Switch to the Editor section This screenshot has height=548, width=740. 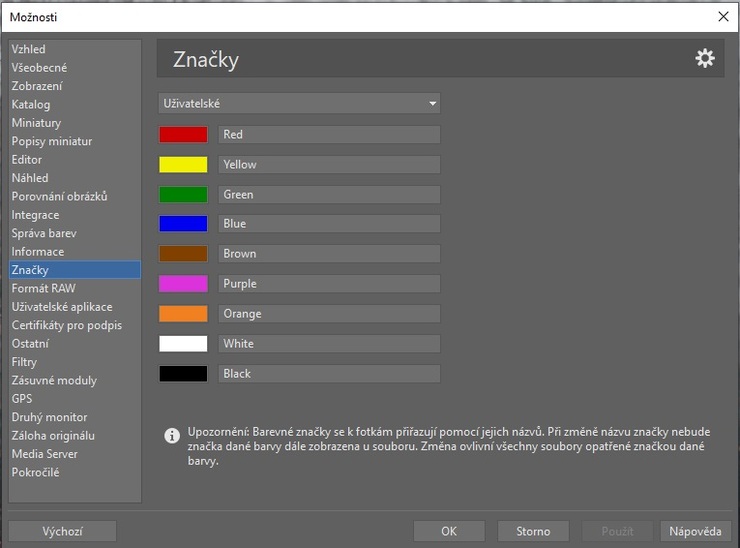(x=75, y=160)
